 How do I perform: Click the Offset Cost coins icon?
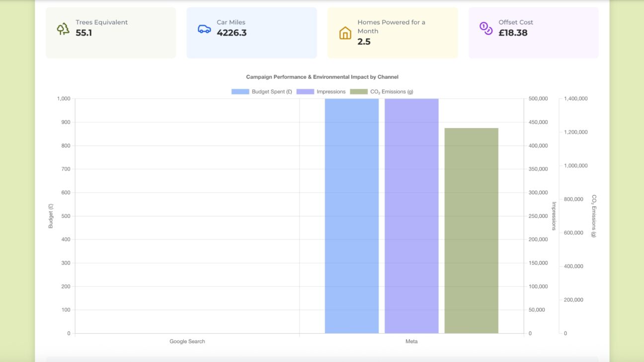tap(486, 28)
